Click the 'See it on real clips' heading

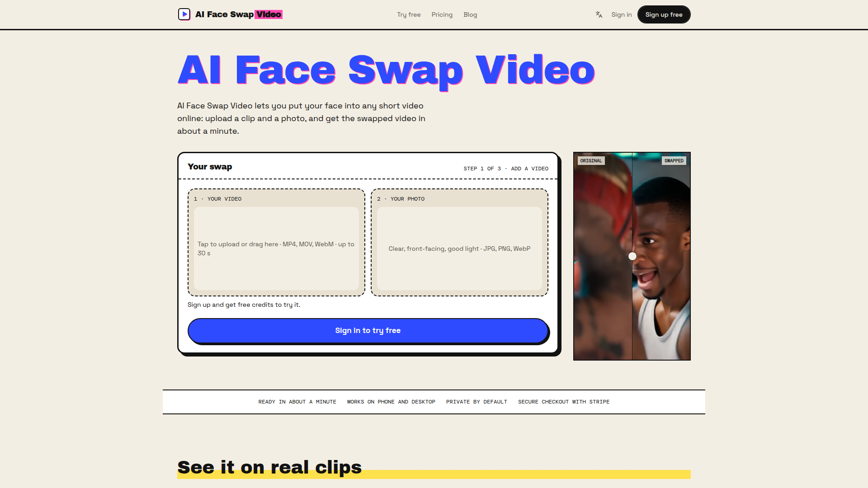[269, 467]
